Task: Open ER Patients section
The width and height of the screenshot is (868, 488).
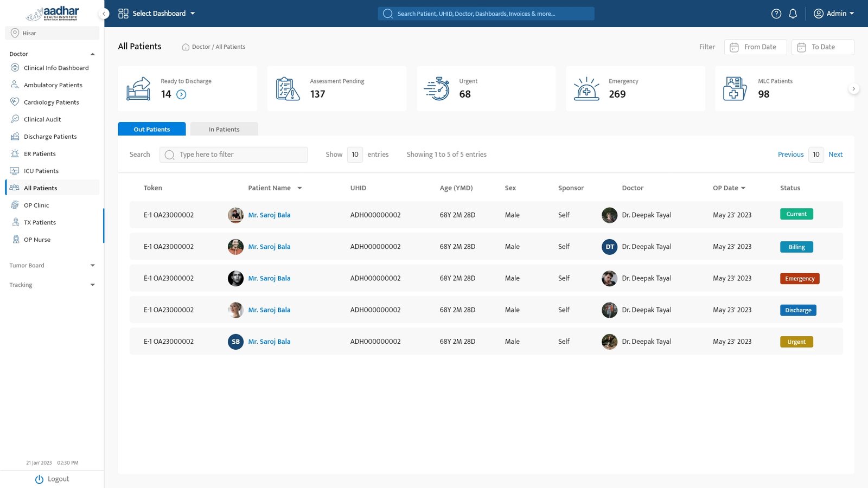Action: click(x=40, y=154)
